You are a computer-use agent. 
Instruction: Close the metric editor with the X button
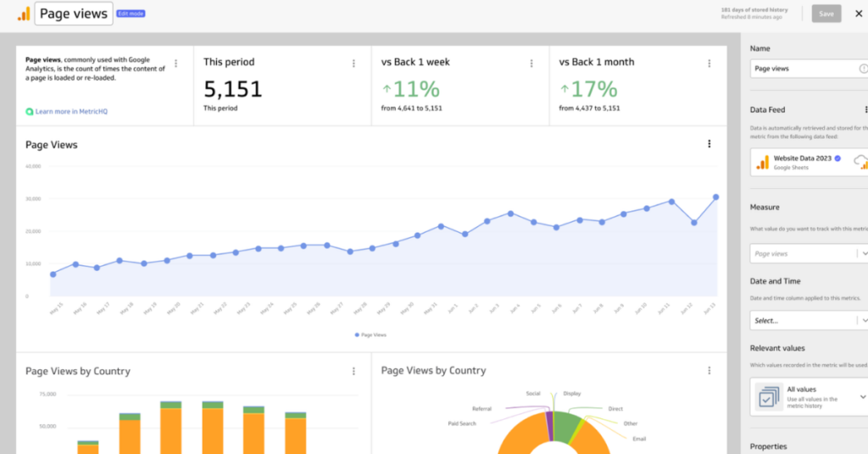[x=859, y=14]
